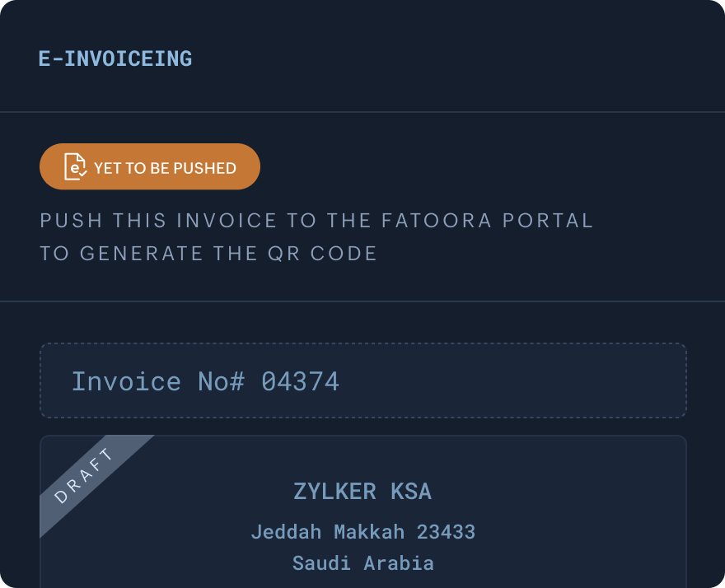Click the ZYLKER KSA company name

tap(362, 492)
